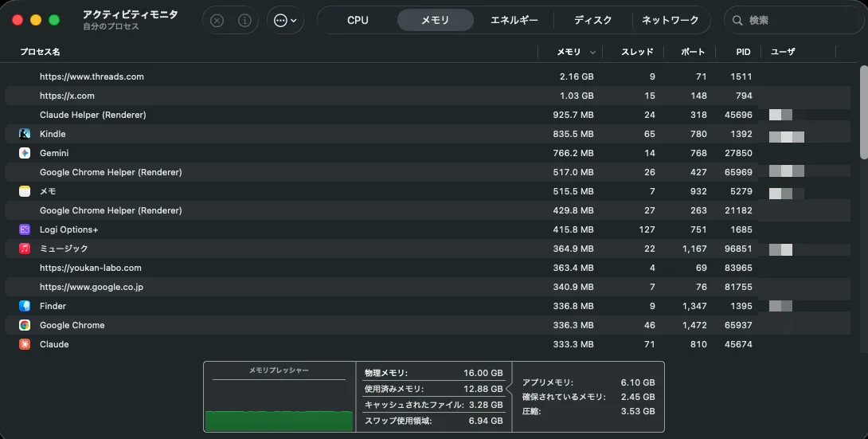
Task: Click the アプリメモリ 6.10 GB entry
Action: coord(588,382)
